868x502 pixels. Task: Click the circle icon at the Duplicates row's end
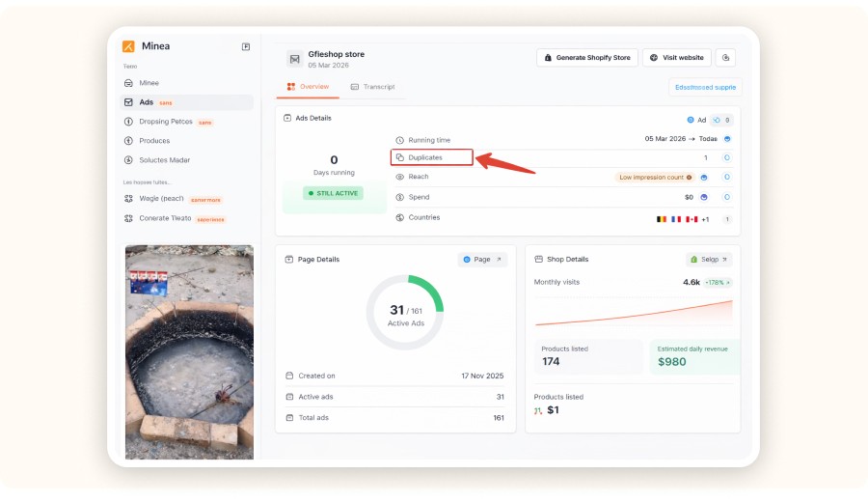tap(727, 158)
